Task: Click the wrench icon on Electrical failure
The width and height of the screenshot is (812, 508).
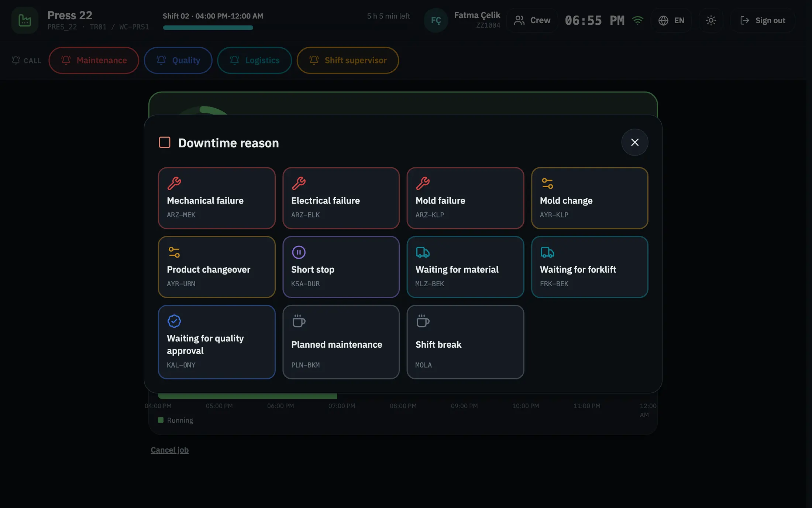Action: tap(299, 183)
